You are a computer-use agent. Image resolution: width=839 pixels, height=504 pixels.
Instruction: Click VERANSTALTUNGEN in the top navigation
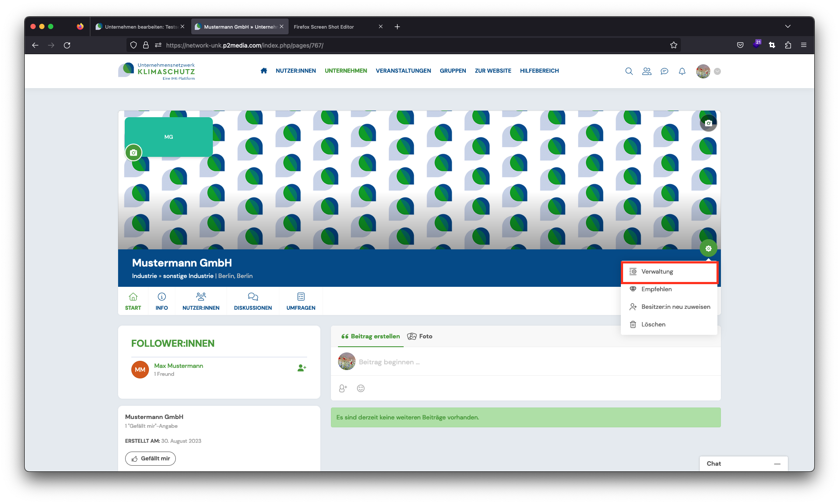(403, 70)
